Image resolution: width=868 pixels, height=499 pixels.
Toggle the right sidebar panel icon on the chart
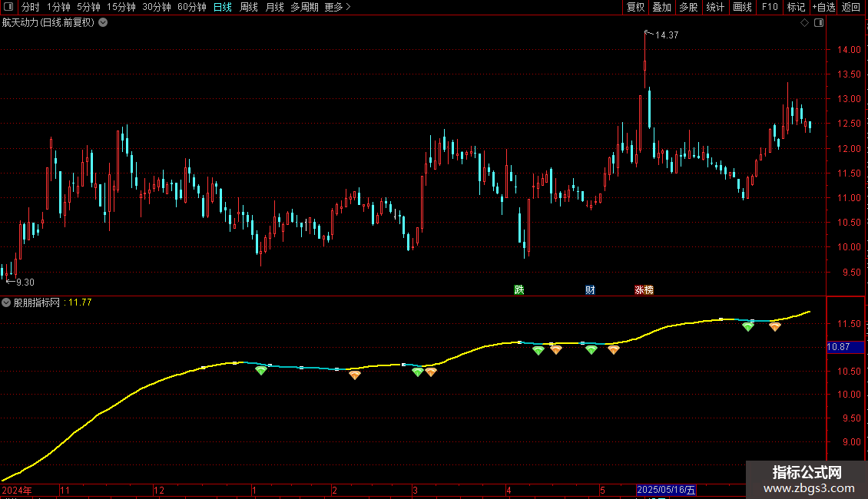(819, 23)
